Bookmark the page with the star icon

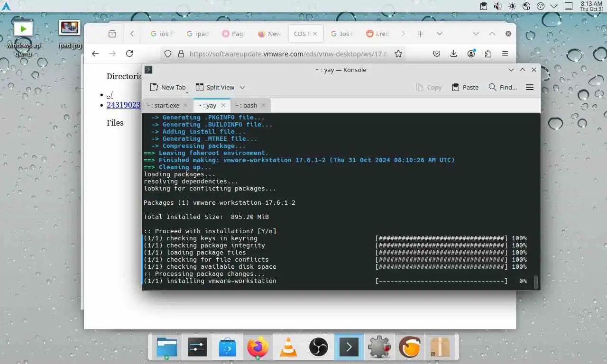point(398,54)
